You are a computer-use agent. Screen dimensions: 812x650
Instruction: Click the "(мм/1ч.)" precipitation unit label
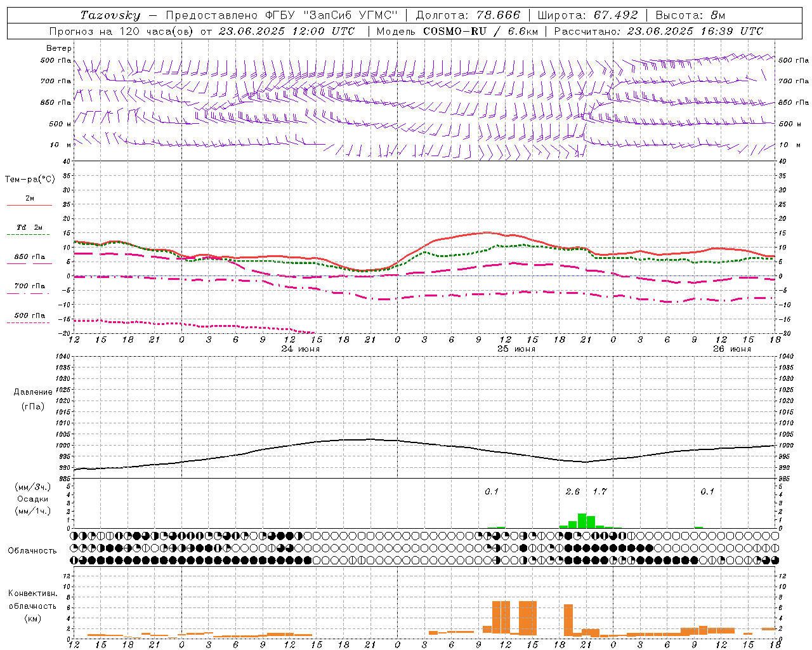(x=33, y=511)
